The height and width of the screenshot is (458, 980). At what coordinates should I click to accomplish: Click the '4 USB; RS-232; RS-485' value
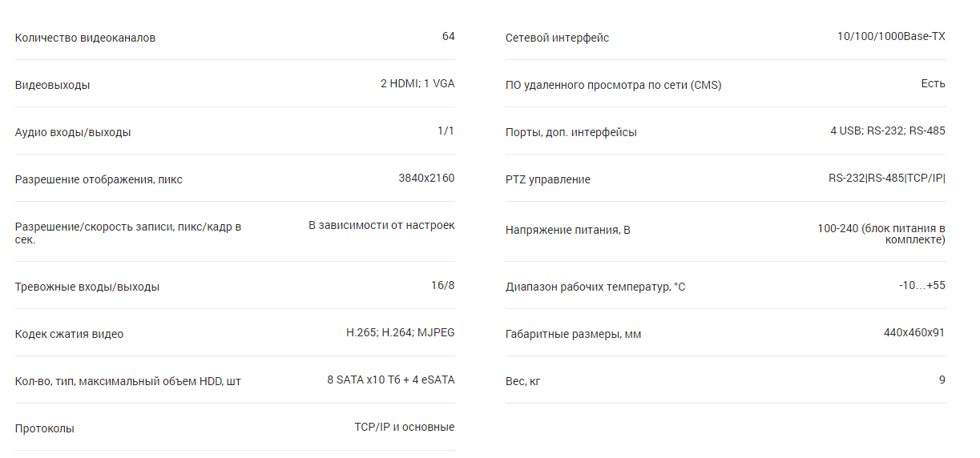(888, 131)
